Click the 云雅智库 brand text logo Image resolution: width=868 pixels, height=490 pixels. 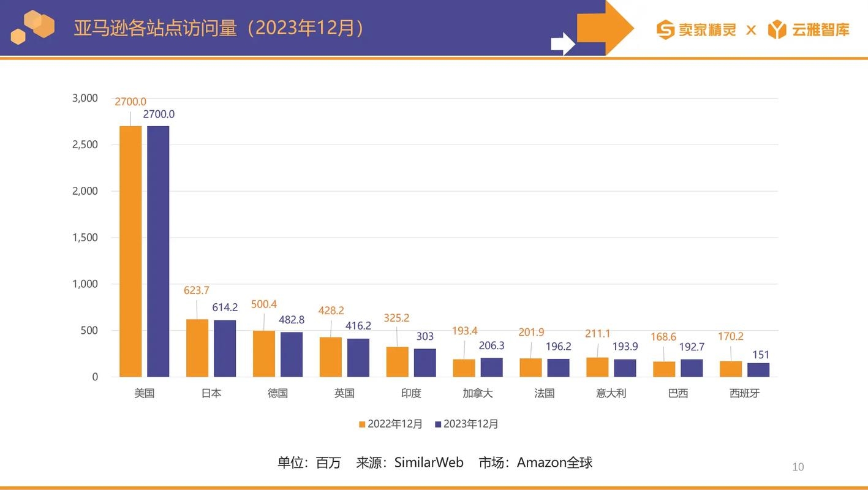point(820,28)
